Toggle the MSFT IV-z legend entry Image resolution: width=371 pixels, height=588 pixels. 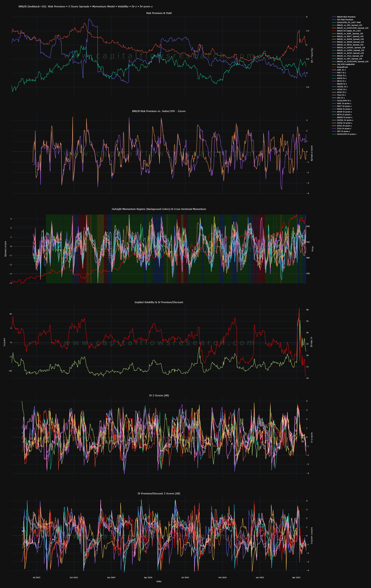339,73
